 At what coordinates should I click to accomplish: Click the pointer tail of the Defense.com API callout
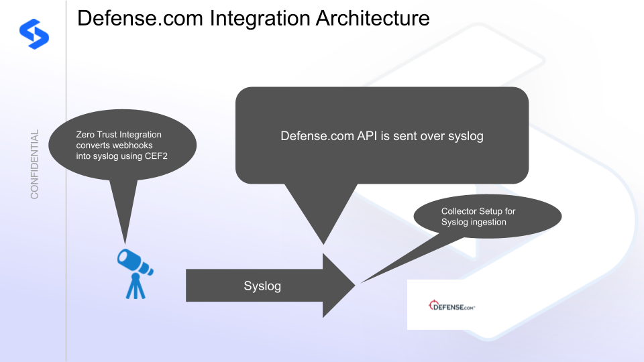[319, 215]
